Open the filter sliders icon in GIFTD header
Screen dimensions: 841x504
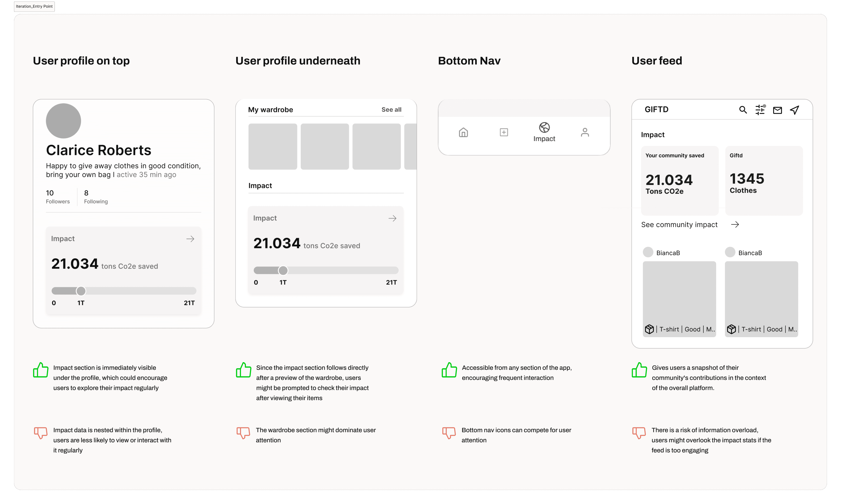760,110
